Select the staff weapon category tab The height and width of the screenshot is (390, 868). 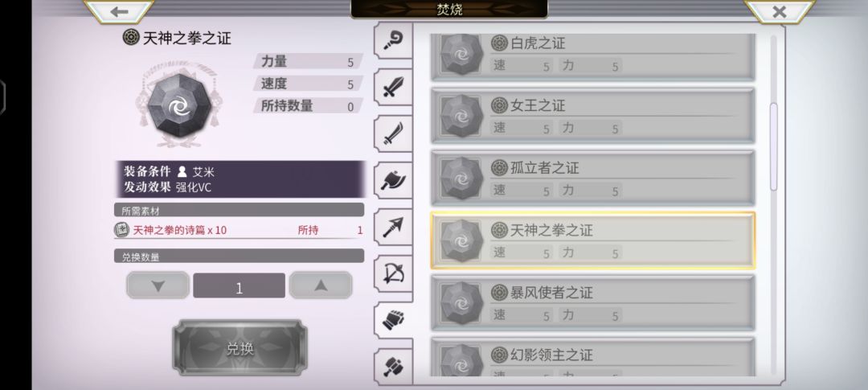(x=394, y=40)
